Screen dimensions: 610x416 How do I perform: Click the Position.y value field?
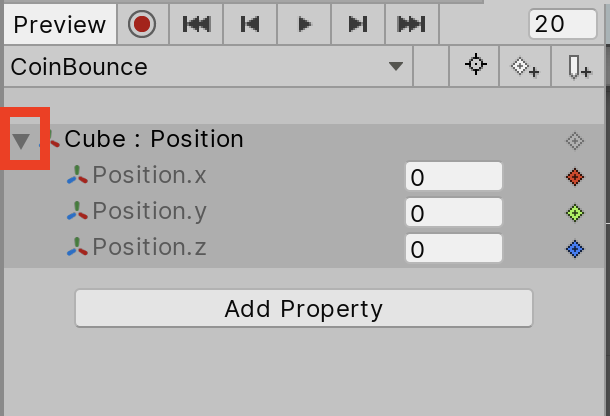[x=453, y=213]
